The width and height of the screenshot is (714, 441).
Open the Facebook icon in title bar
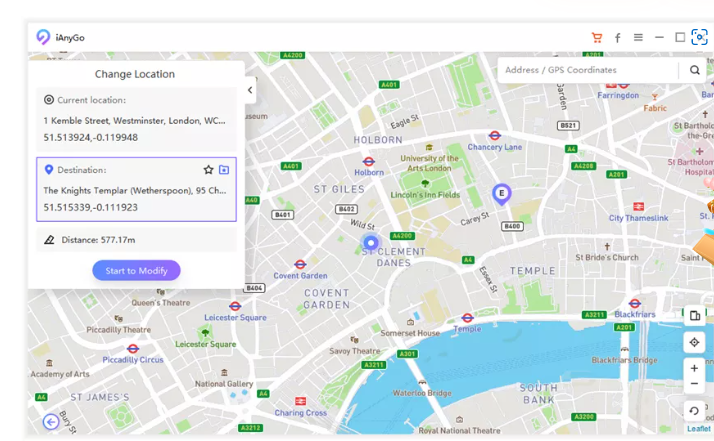pyautogui.click(x=617, y=37)
